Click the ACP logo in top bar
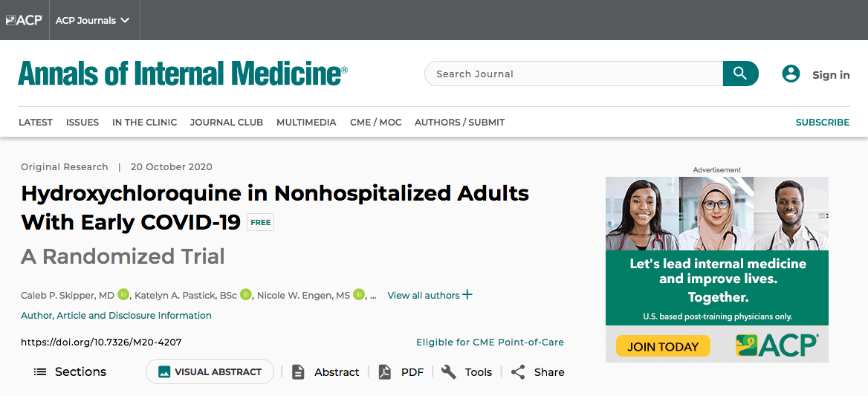The image size is (868, 396). (x=24, y=20)
